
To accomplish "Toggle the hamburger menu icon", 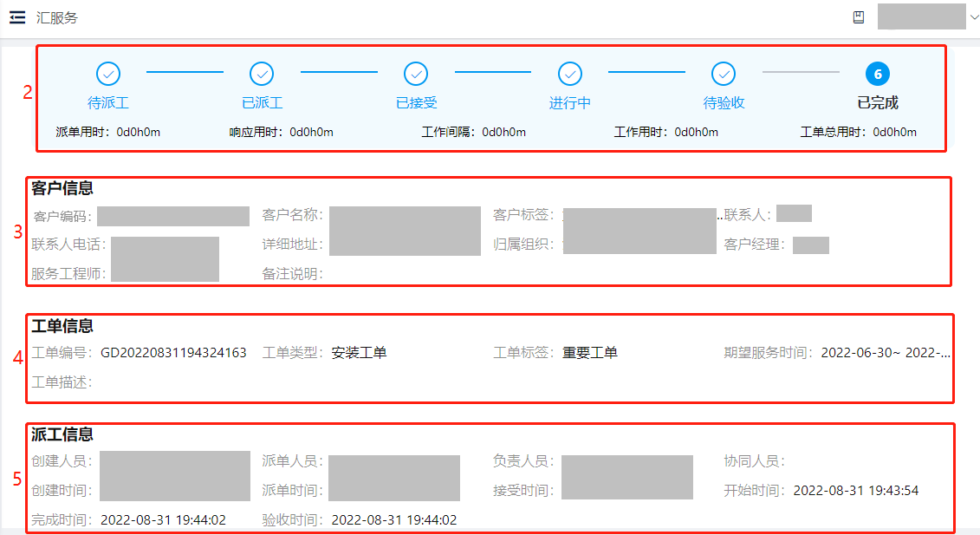I will pyautogui.click(x=17, y=17).
